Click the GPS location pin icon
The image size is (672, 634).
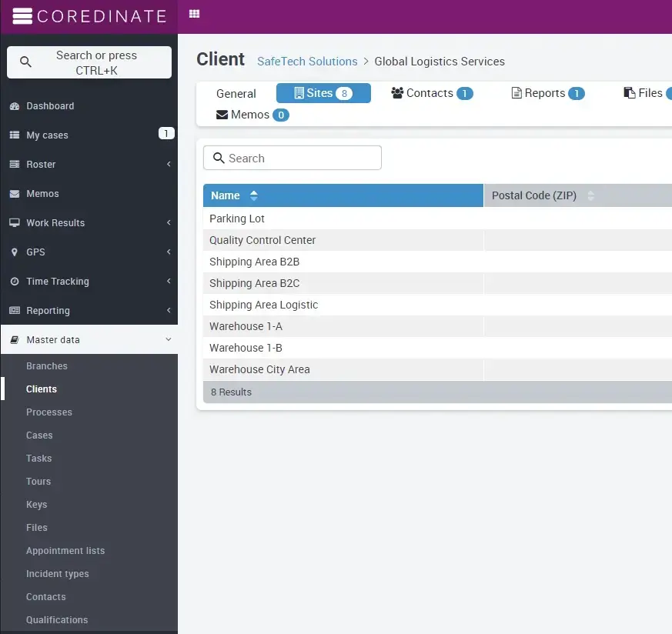click(14, 252)
